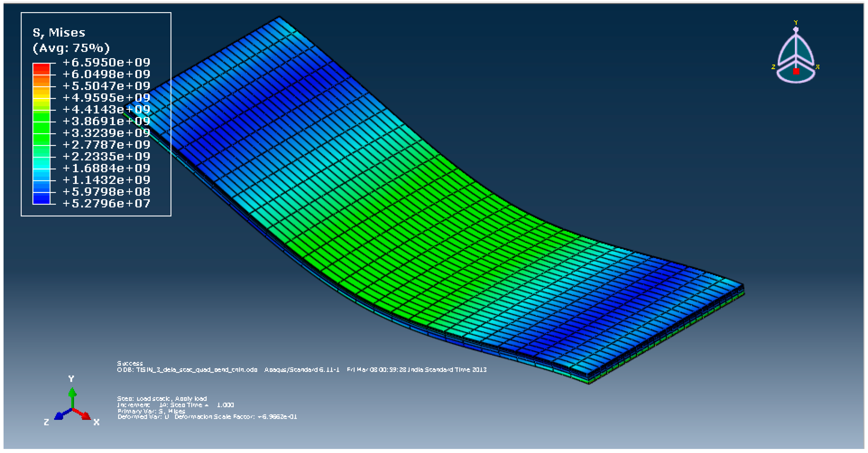The height and width of the screenshot is (453, 868).
Task: Click the Primary Var: S, Mises text
Action: 151,411
